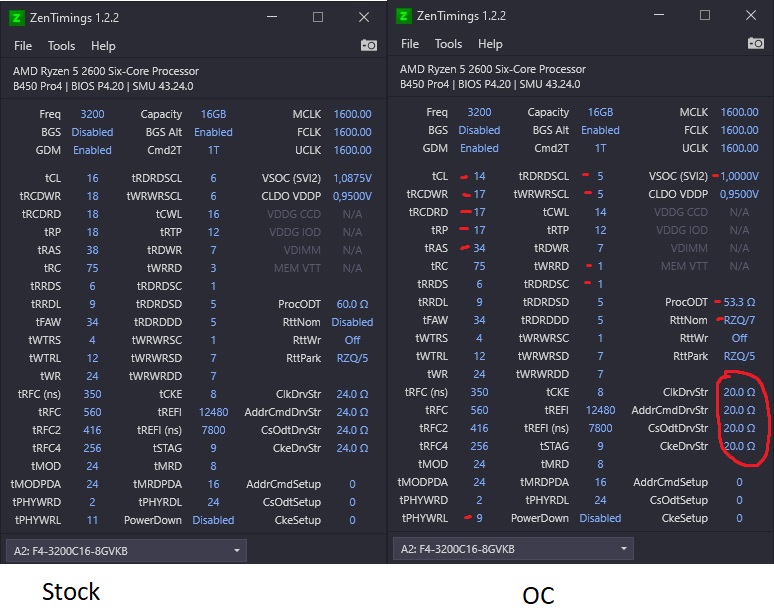Open the File menu in OC window

click(410, 44)
